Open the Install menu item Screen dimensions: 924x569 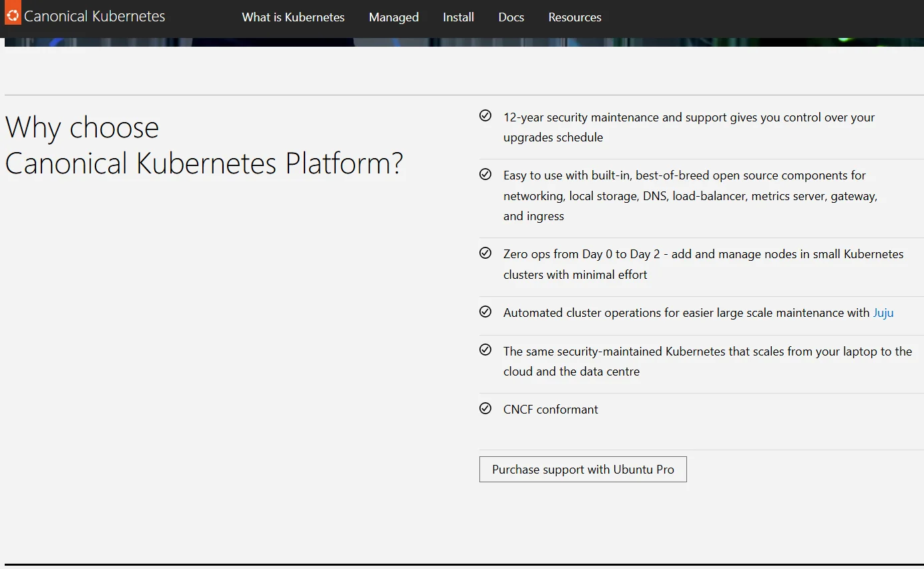(x=459, y=17)
